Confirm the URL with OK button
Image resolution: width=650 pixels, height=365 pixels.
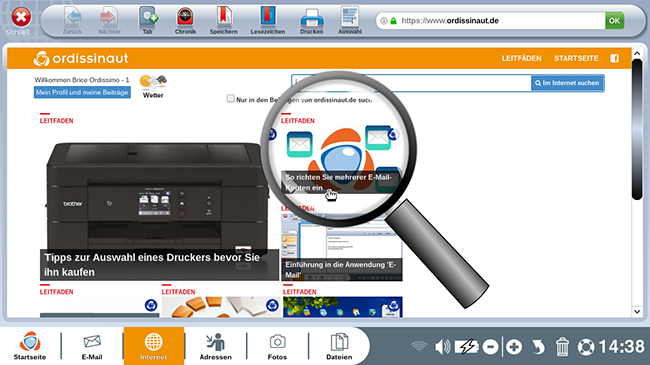click(614, 20)
